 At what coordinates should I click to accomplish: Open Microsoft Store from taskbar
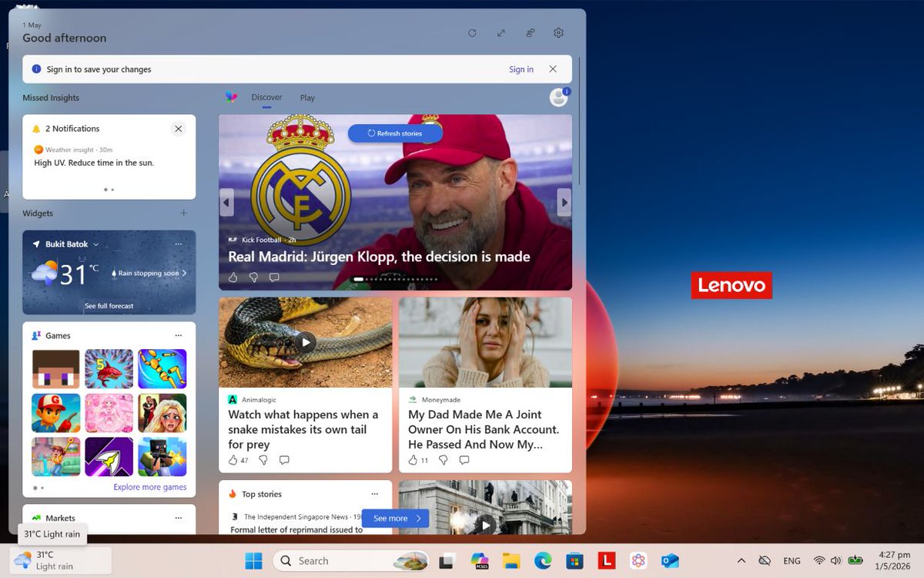coord(574,561)
